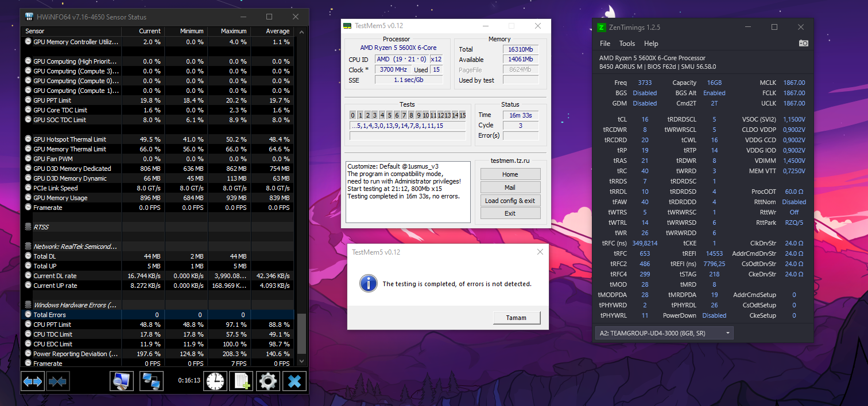868x406 pixels.
Task: Click the ProcODT value 60.0 Ω
Action: 795,192
